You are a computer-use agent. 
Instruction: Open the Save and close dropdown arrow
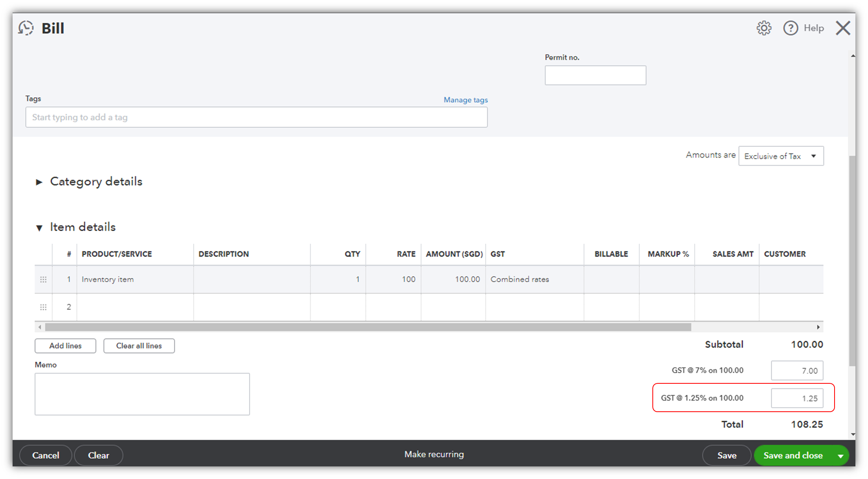tap(840, 456)
